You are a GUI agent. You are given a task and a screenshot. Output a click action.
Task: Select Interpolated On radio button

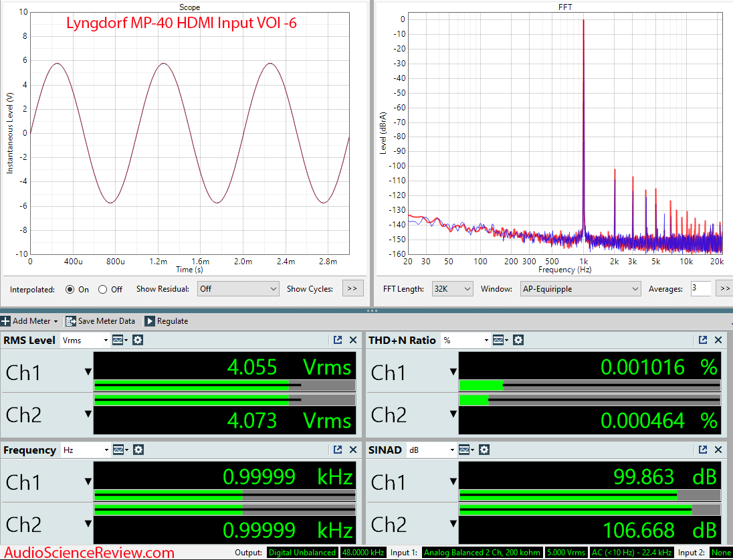coord(70,290)
